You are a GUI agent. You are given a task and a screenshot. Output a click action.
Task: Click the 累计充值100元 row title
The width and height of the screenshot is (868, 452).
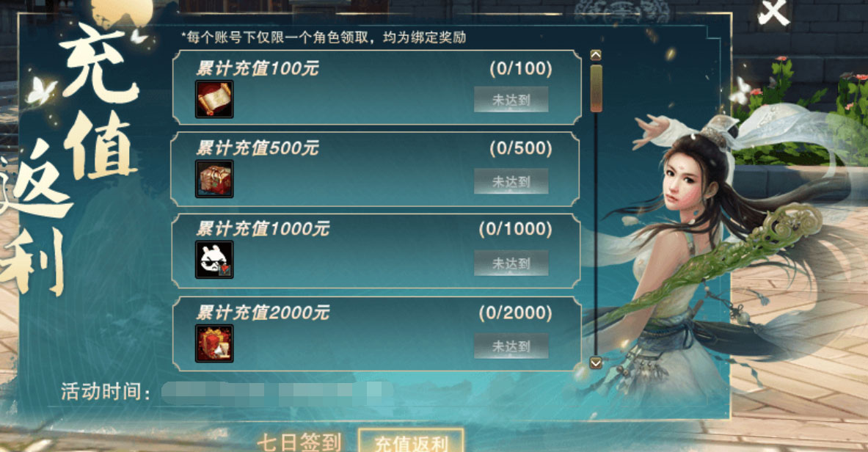(x=258, y=69)
